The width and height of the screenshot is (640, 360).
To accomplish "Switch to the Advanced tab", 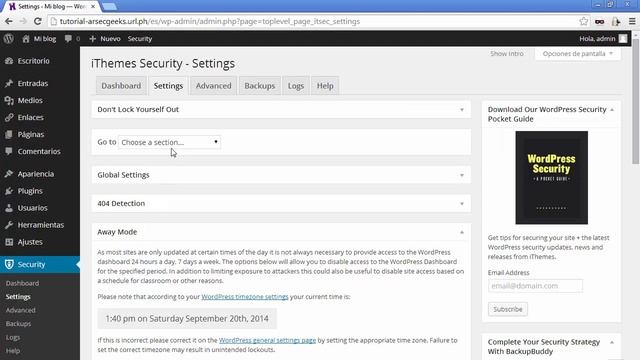I will coord(213,86).
